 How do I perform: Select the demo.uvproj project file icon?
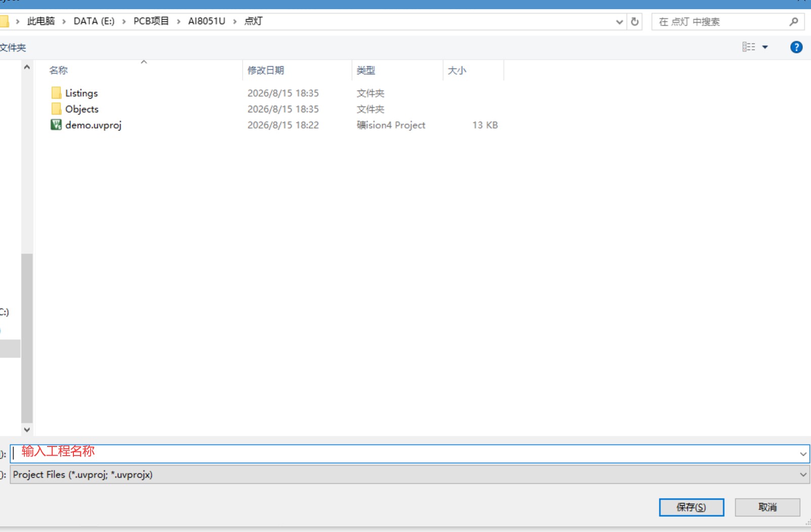56,125
